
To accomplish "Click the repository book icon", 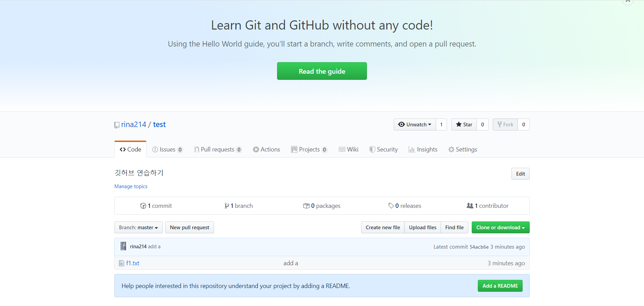I will pyautogui.click(x=117, y=125).
